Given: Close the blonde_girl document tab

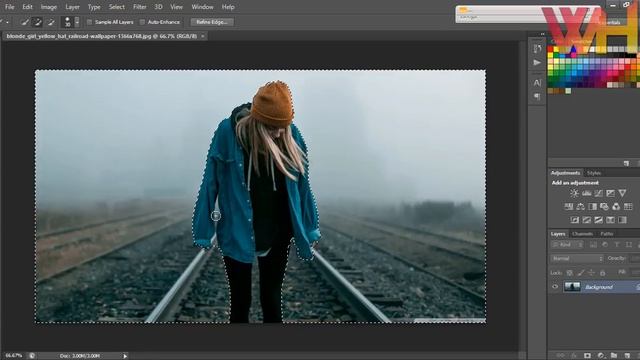Looking at the screenshot, I should click(203, 36).
